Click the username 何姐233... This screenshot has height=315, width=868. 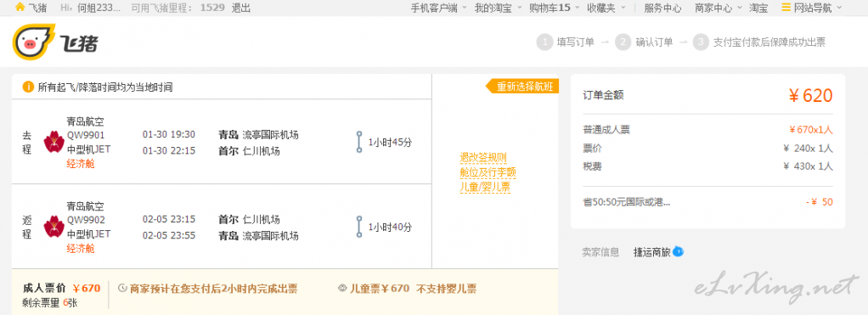click(x=98, y=8)
